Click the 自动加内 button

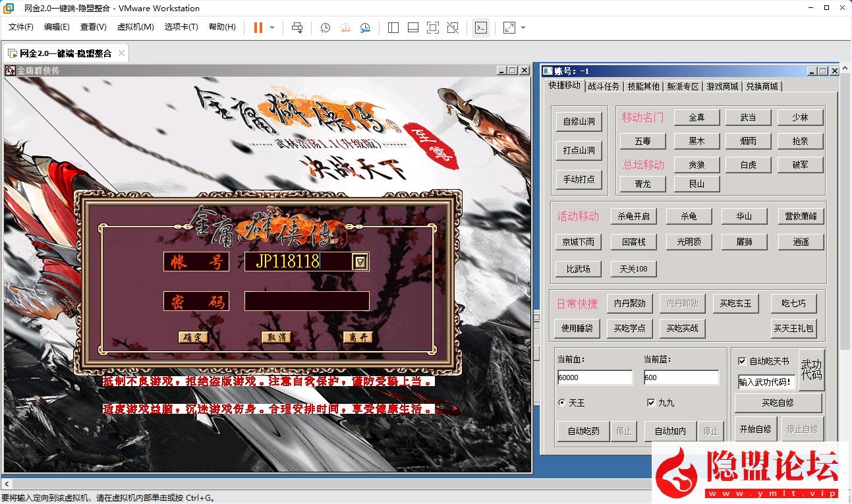click(x=670, y=431)
